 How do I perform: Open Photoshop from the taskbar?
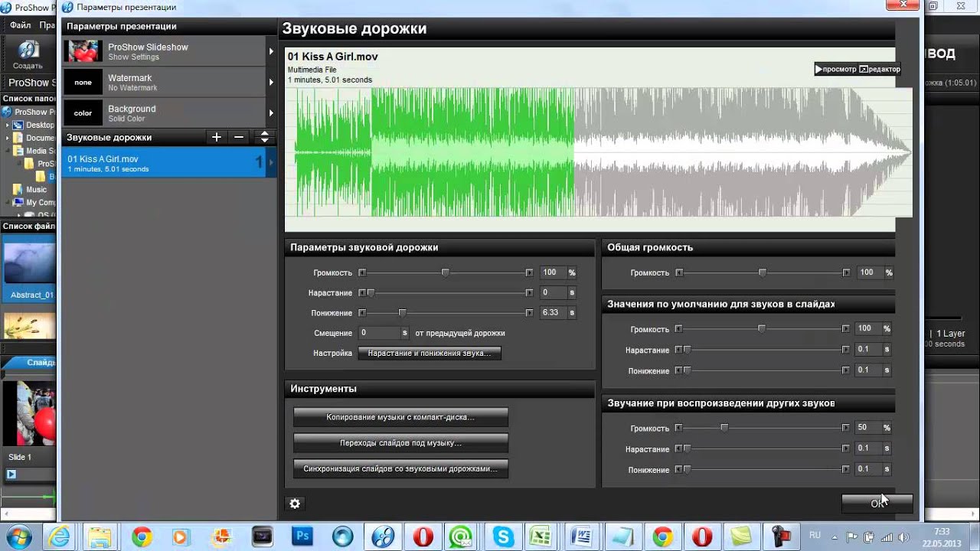tap(302, 536)
